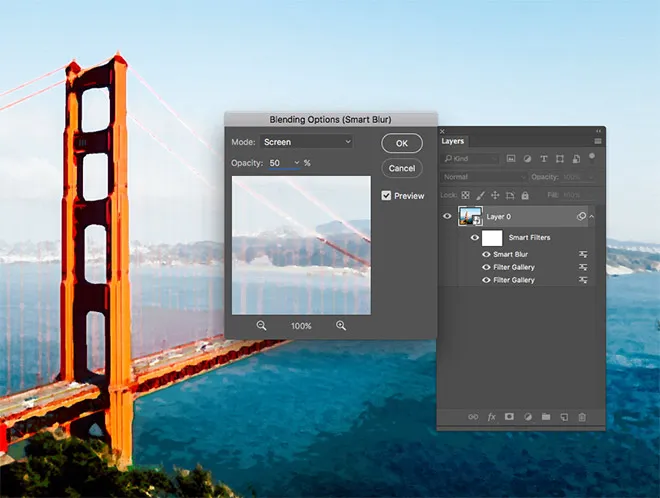Viewport: 660px width, 498px height.
Task: Add a layer mask
Action: (509, 417)
